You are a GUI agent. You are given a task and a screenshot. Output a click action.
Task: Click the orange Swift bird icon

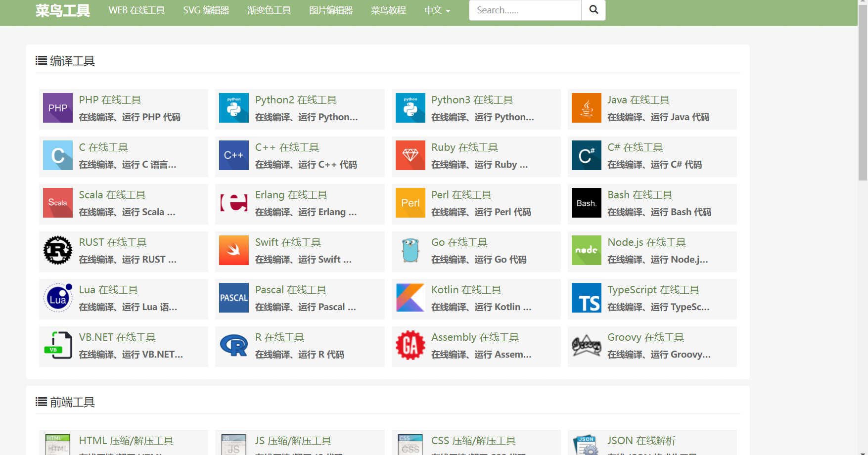pyautogui.click(x=234, y=250)
